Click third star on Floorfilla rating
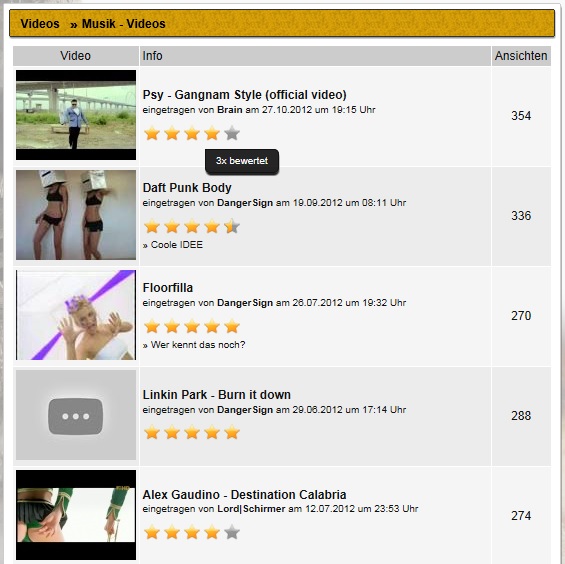565x564 pixels. (192, 327)
